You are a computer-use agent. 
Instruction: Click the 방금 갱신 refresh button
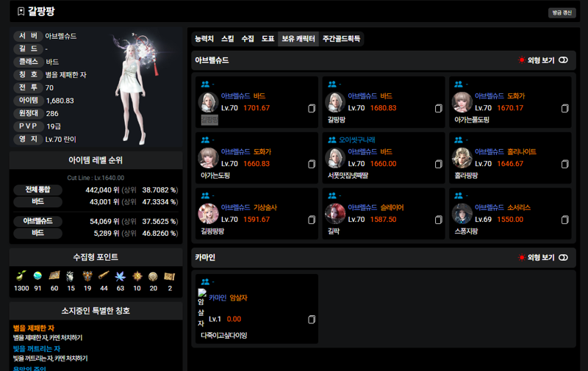(x=562, y=12)
